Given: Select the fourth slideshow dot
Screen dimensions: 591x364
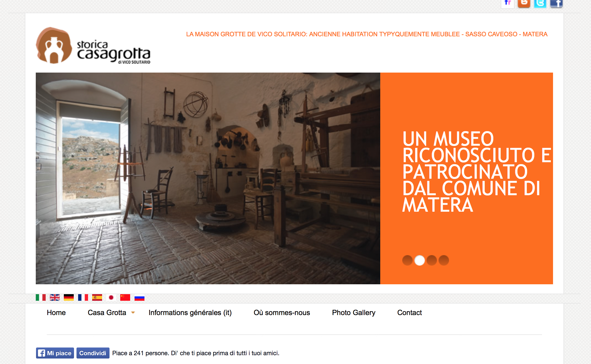Looking at the screenshot, I should point(444,260).
